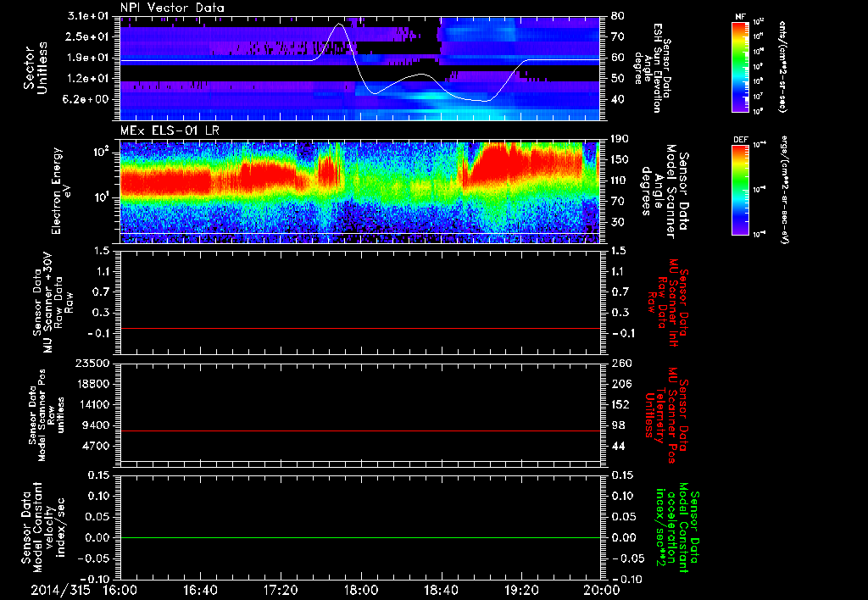Image resolution: width=868 pixels, height=600 pixels.
Task: Click the "Model Scanner Pos Raw unitless" axis label
Action: tap(47, 415)
